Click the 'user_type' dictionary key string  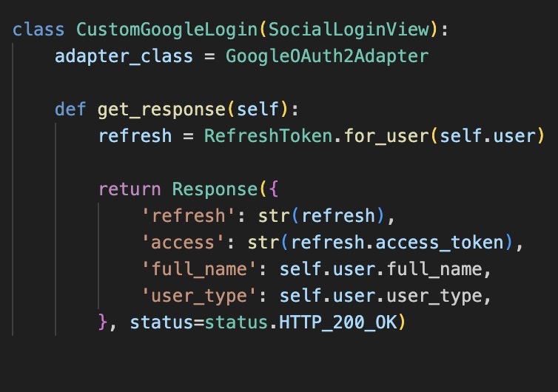point(194,297)
